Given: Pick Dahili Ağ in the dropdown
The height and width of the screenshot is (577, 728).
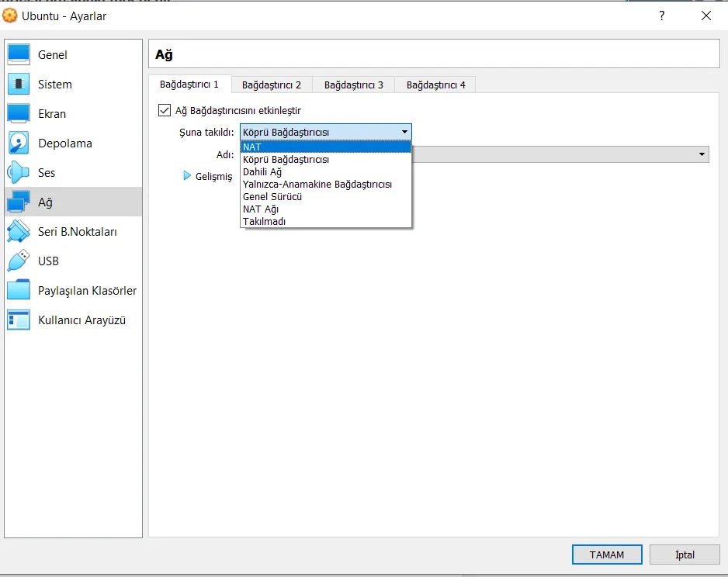Looking at the screenshot, I should 326,172.
